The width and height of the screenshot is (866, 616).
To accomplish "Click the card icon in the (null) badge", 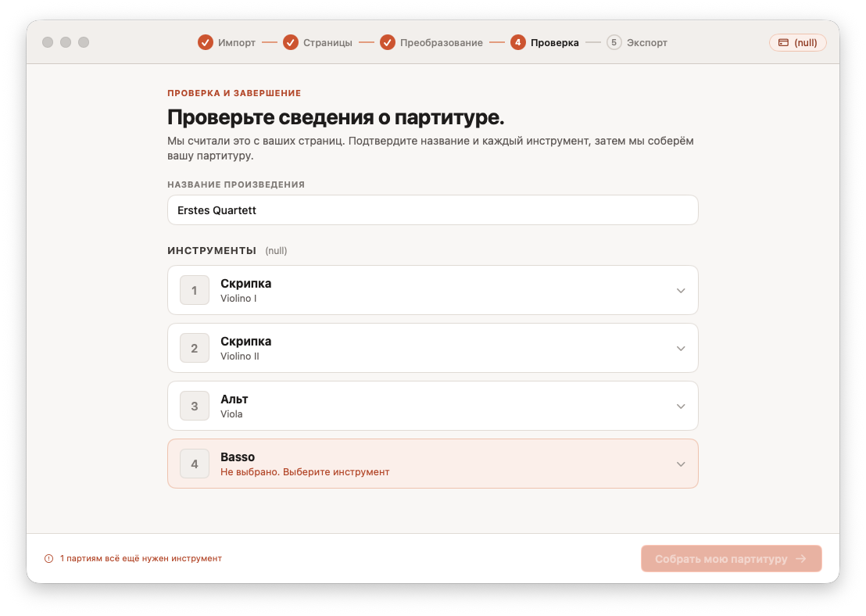I will (x=783, y=42).
